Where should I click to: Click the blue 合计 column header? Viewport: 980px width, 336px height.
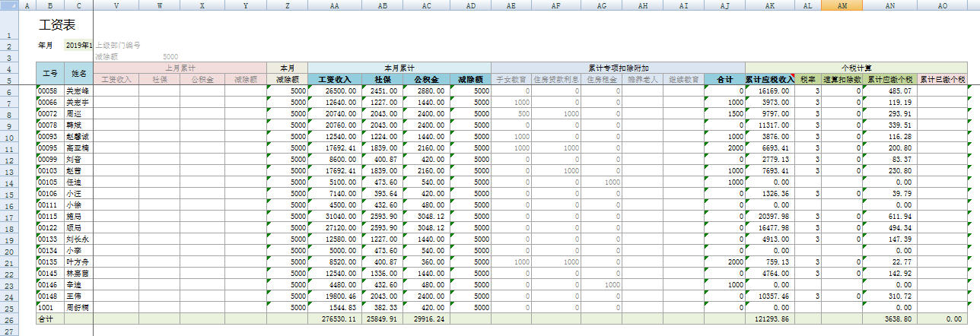[724, 79]
